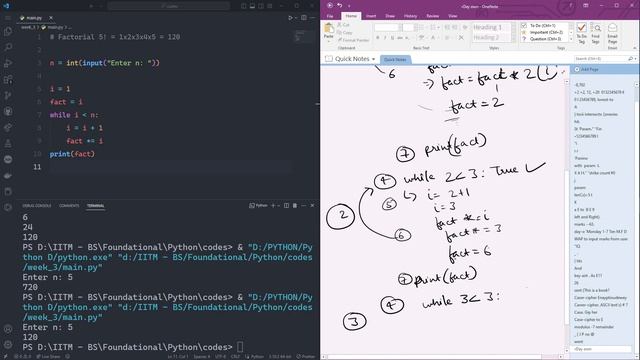The height and width of the screenshot is (360, 640).
Task: Open the Comments panel tab
Action: tap(69, 206)
